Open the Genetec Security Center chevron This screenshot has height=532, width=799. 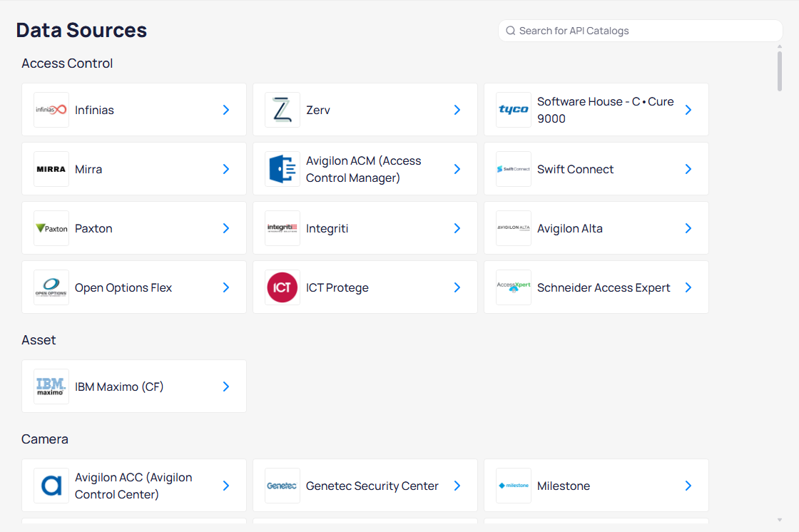(x=457, y=486)
